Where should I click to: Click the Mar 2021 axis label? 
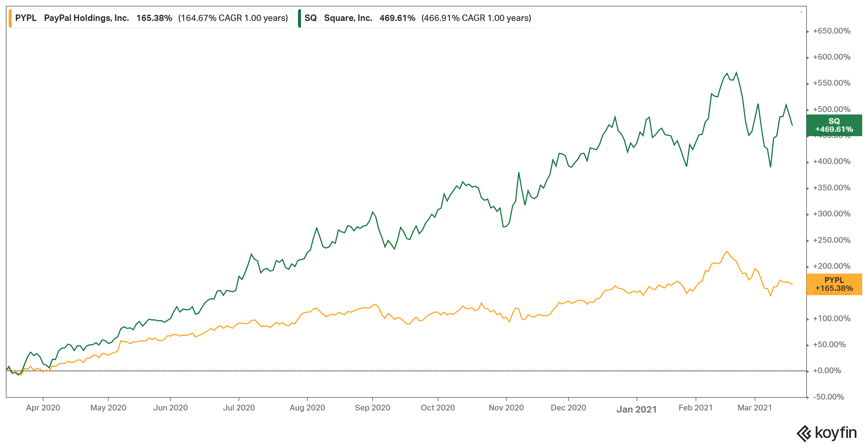click(754, 408)
